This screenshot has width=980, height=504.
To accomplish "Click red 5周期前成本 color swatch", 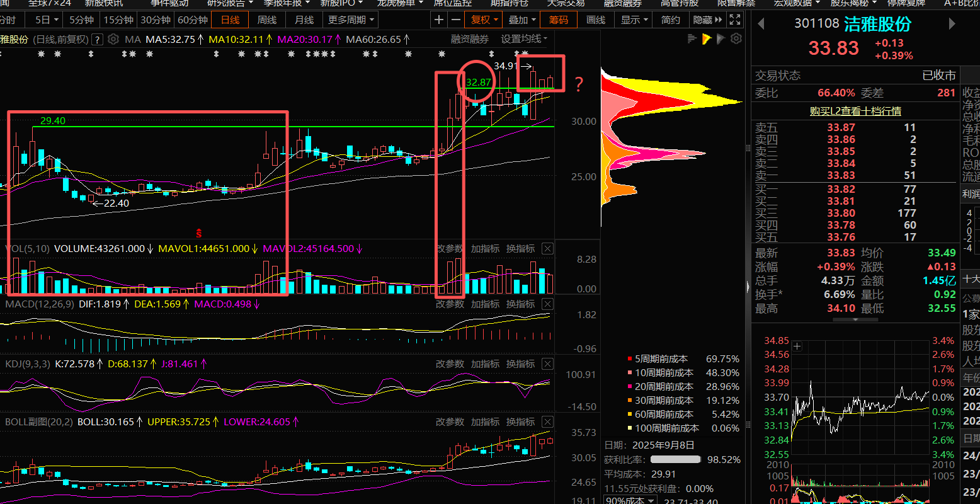I will (630, 359).
